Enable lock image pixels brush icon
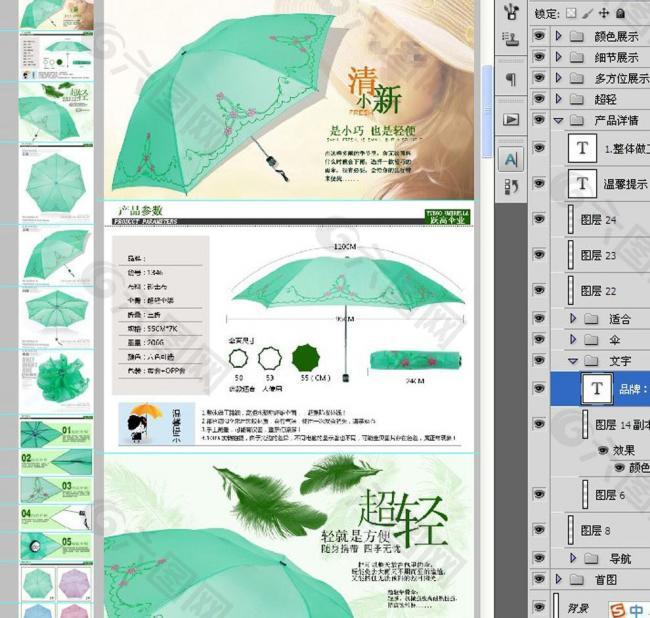The image size is (650, 618). (587, 13)
